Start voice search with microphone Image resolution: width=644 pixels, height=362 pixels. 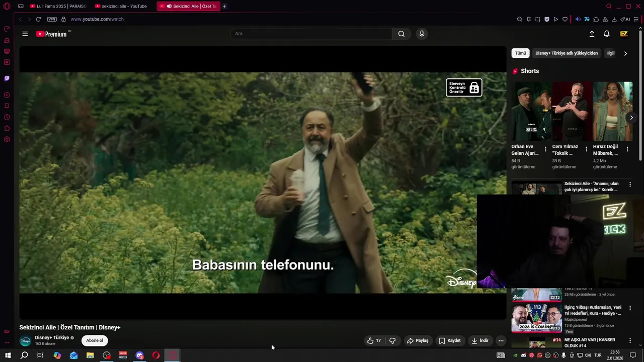coord(422,34)
